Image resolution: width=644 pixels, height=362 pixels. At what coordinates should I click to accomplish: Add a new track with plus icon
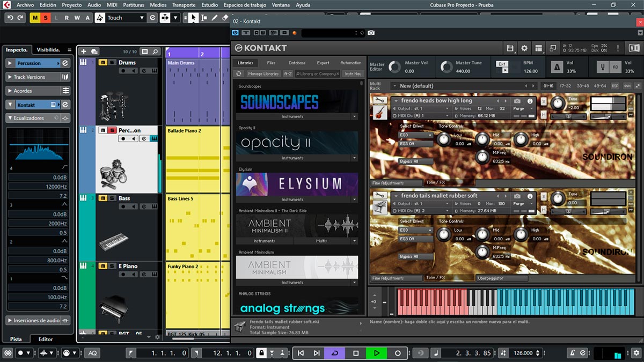83,51
